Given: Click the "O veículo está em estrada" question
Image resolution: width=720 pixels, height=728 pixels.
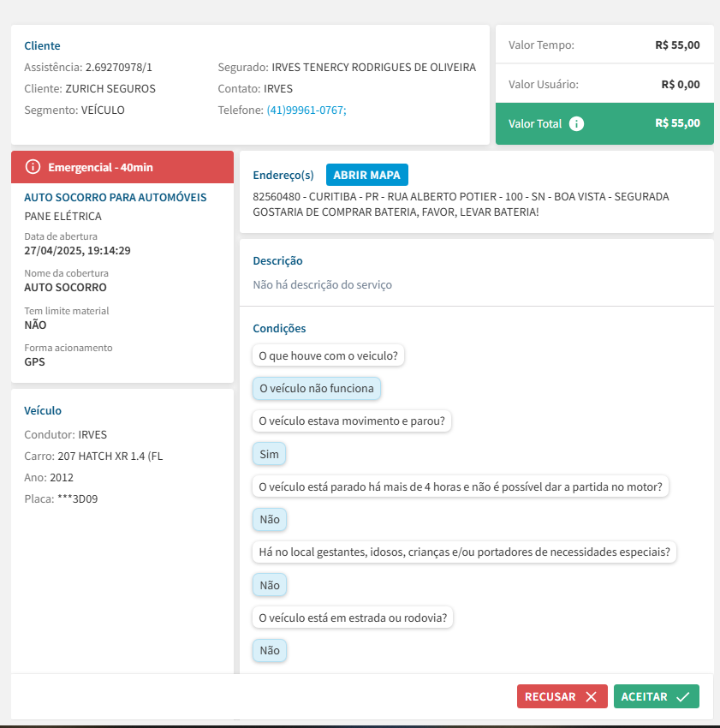Looking at the screenshot, I should pos(353,618).
